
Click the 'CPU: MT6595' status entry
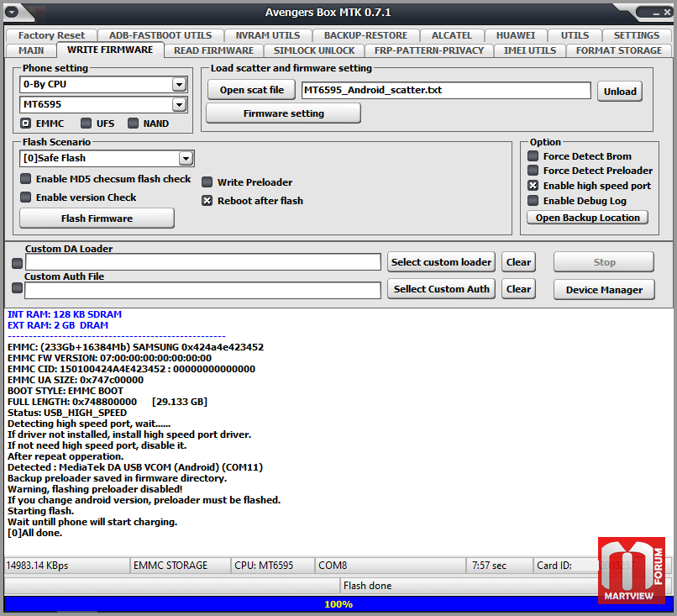click(273, 566)
